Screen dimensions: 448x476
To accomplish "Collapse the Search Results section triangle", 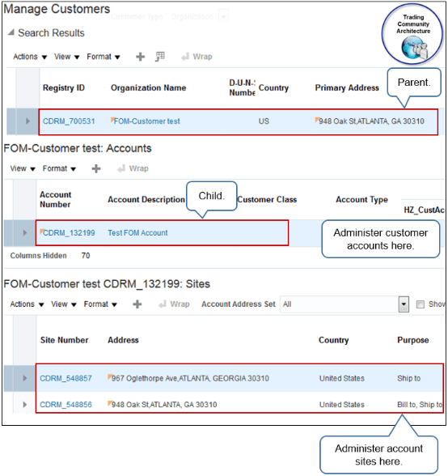I will click(11, 32).
